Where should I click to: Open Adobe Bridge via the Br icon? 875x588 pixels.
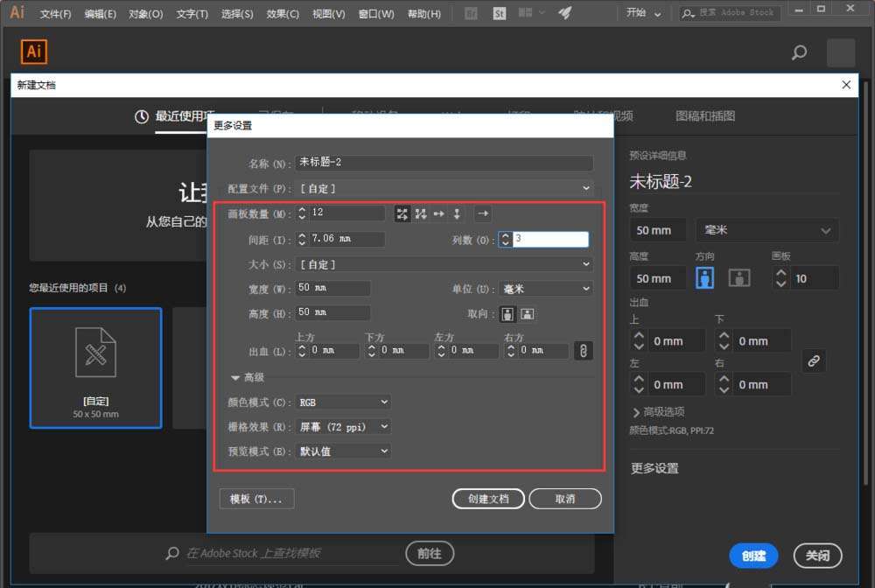pyautogui.click(x=471, y=13)
